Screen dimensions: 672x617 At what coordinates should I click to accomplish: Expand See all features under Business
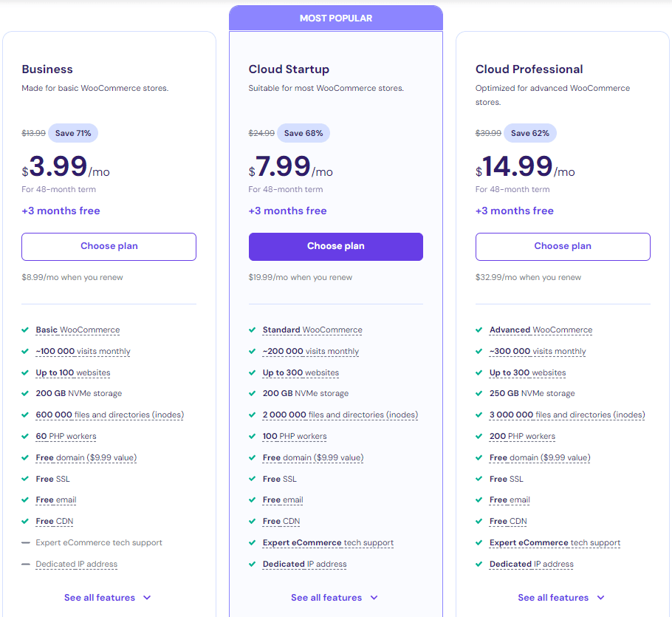pyautogui.click(x=108, y=597)
